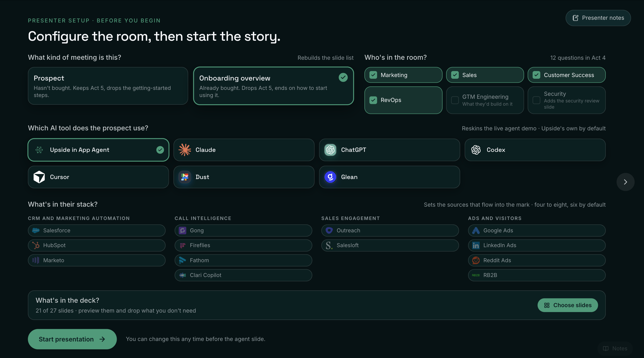Click the Start presentation button
This screenshot has width=644, height=358.
click(72, 339)
